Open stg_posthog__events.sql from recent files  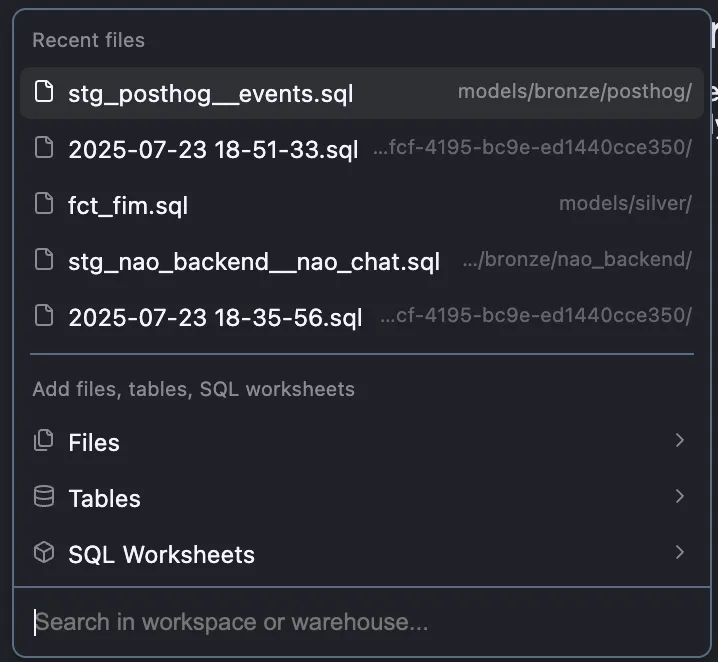point(210,94)
